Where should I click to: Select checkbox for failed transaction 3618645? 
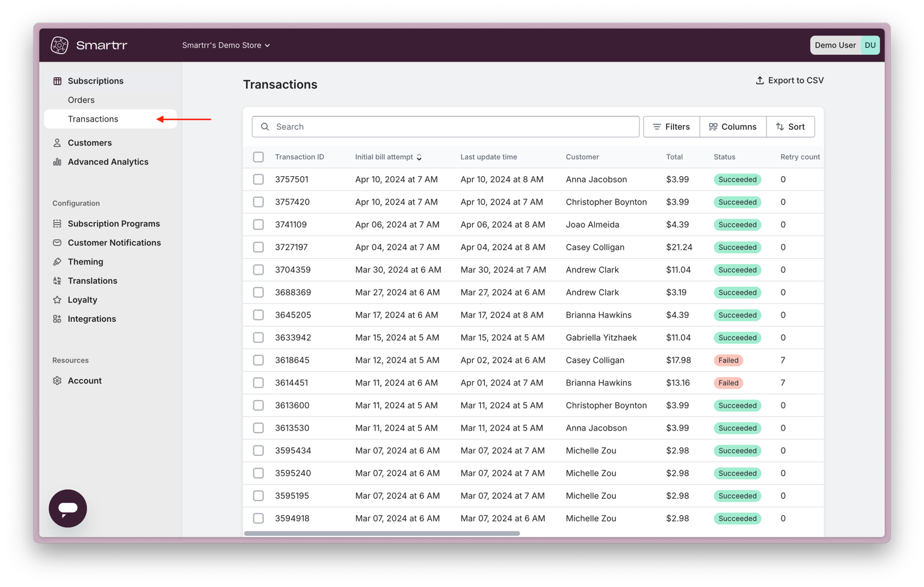click(259, 360)
